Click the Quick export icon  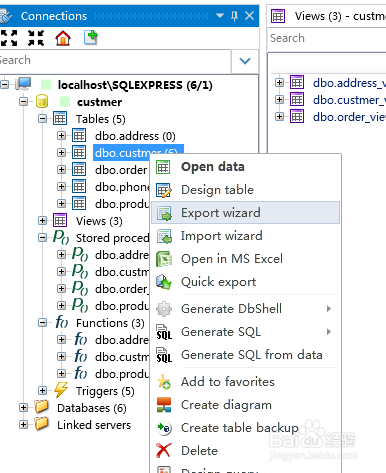(164, 282)
